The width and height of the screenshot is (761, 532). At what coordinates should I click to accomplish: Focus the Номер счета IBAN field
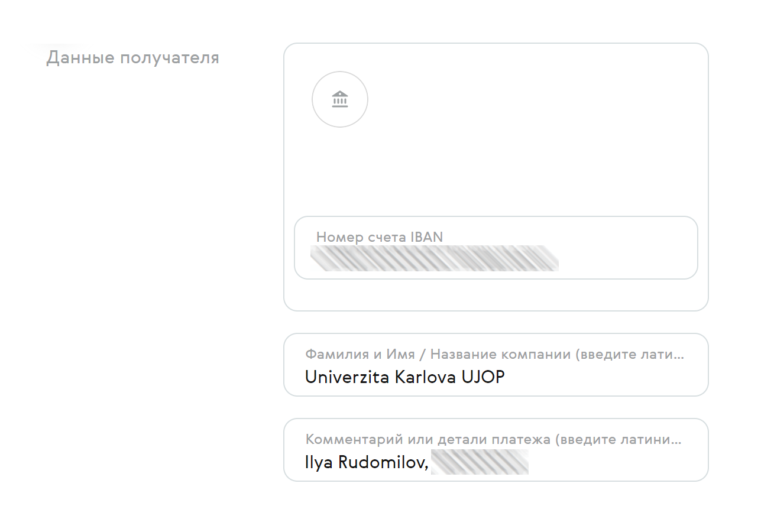[x=496, y=248]
